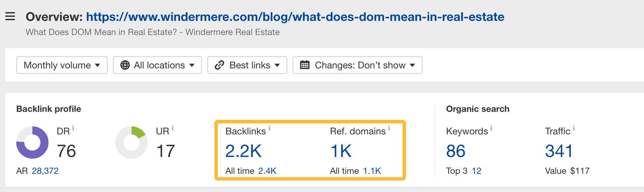644x192 pixels.
Task: Expand the All locations dropdown
Action: click(x=157, y=65)
